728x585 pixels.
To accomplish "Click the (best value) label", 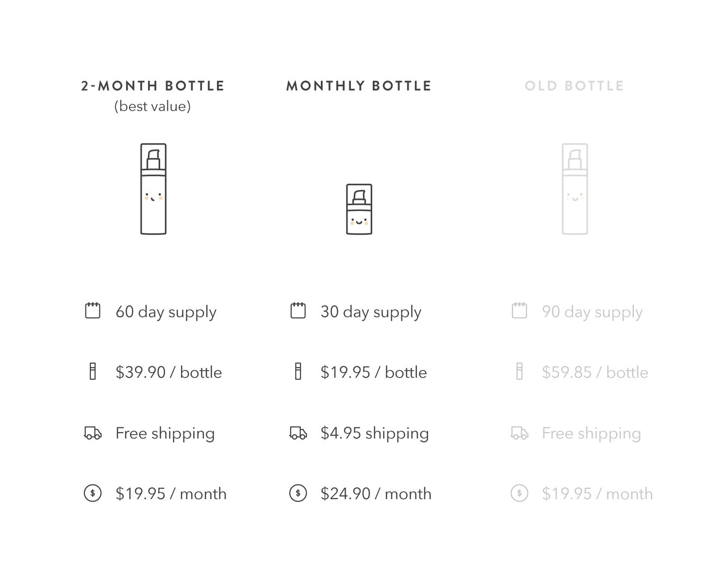I will coord(152,106).
